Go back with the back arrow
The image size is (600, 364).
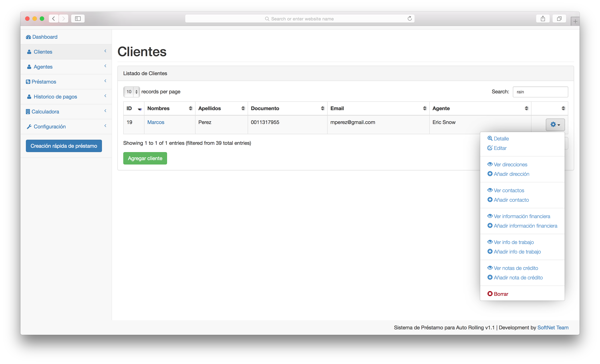pos(54,19)
